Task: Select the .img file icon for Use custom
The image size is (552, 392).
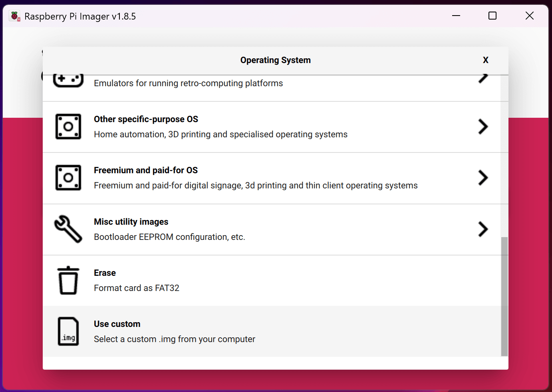Action: click(68, 331)
